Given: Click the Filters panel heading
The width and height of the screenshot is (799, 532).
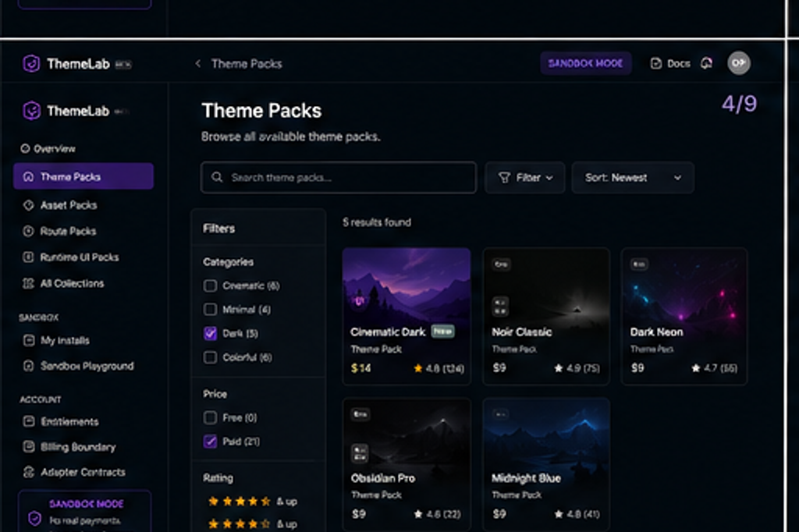Looking at the screenshot, I should (219, 229).
